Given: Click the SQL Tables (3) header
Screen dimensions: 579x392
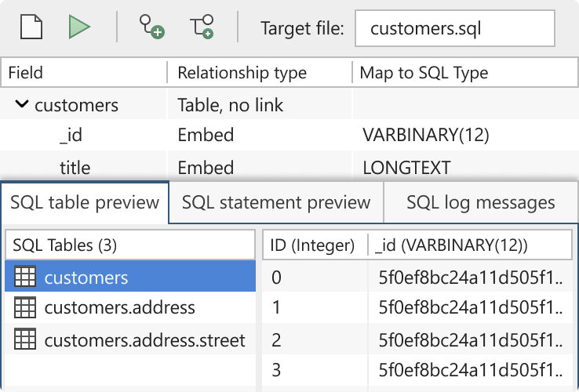Looking at the screenshot, I should pyautogui.click(x=130, y=245).
